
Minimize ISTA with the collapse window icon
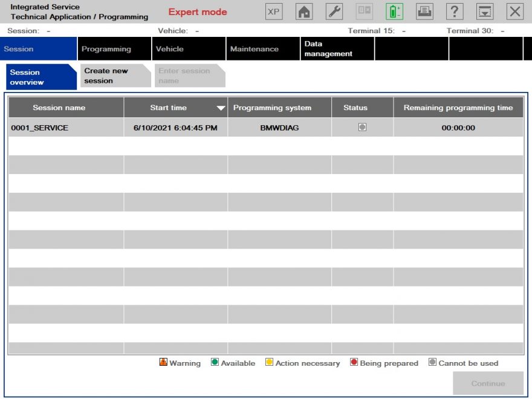(484, 11)
